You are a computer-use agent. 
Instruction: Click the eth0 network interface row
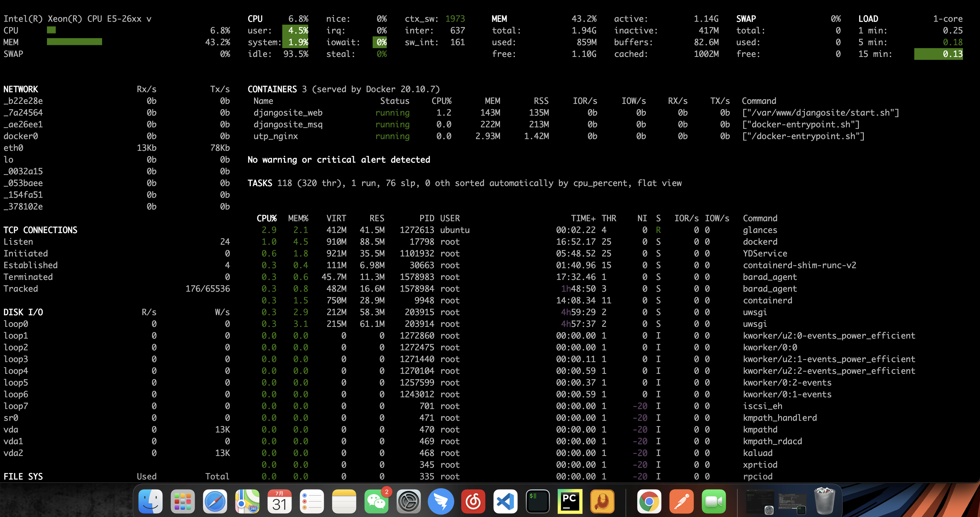pyautogui.click(x=14, y=148)
